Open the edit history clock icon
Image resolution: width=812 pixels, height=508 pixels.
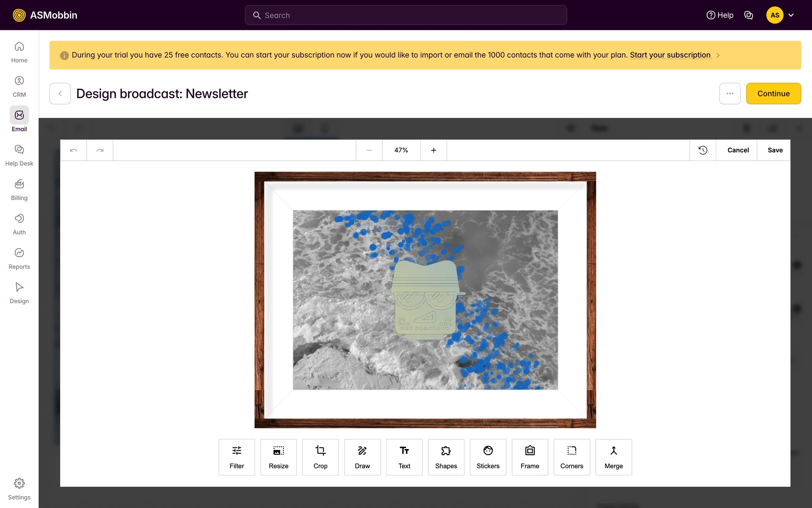coord(702,150)
